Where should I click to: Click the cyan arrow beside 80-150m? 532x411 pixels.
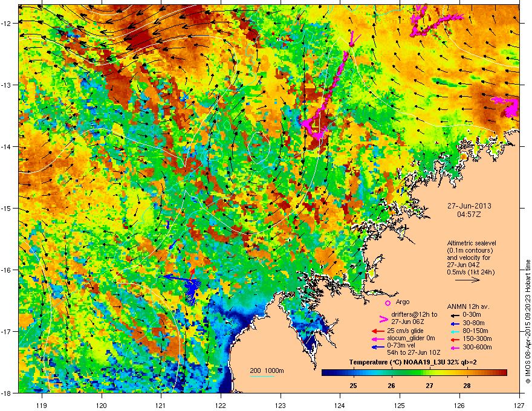click(x=454, y=331)
